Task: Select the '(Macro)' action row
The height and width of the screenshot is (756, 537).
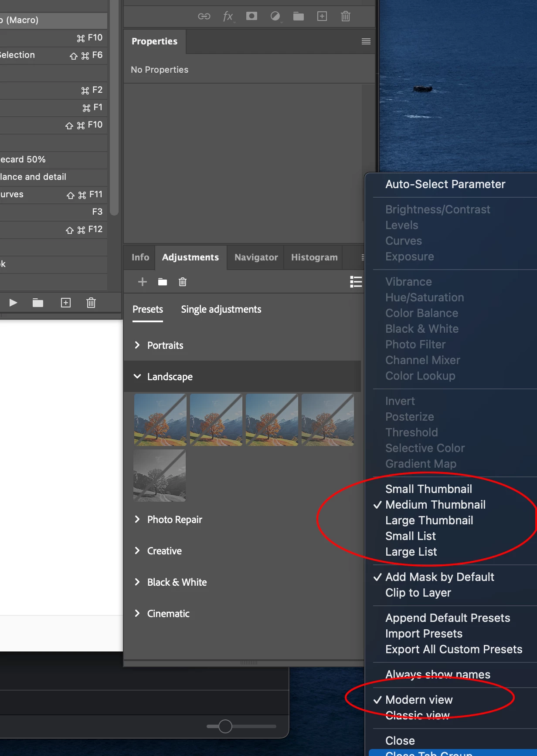Action: 54,20
